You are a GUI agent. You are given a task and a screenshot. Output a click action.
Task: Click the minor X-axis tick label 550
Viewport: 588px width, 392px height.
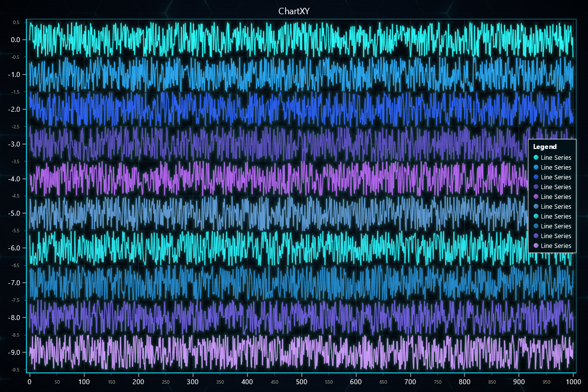(329, 382)
